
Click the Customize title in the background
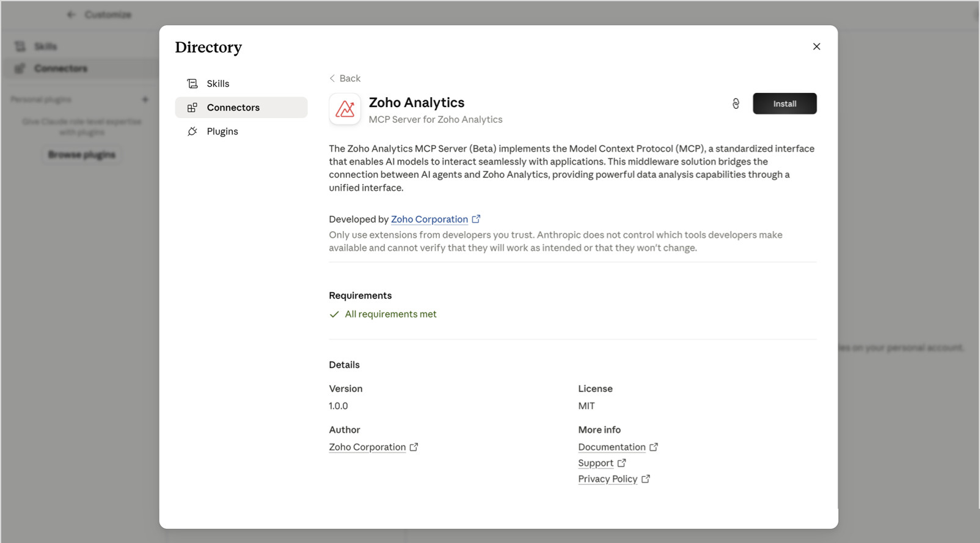click(x=108, y=15)
